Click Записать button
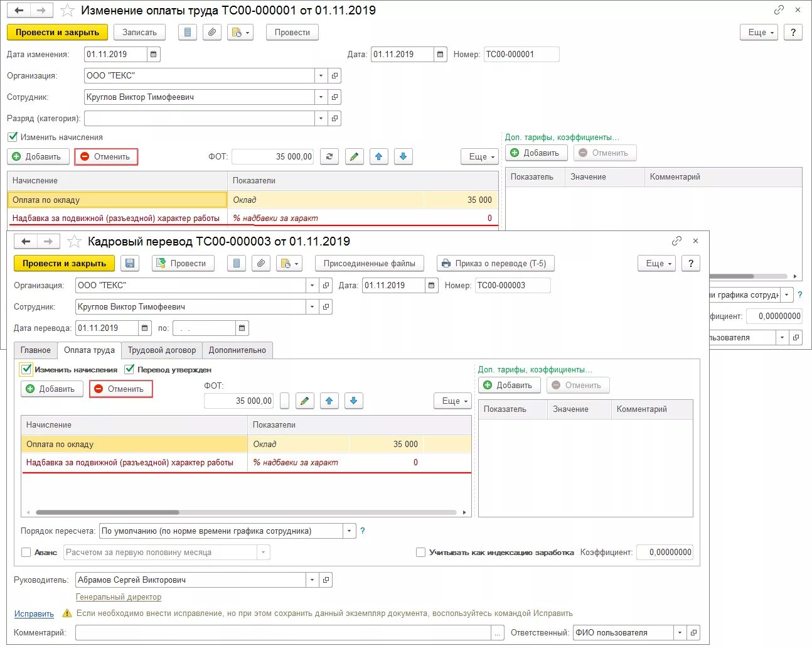Image resolution: width=812 pixels, height=648 pixels. point(139,32)
